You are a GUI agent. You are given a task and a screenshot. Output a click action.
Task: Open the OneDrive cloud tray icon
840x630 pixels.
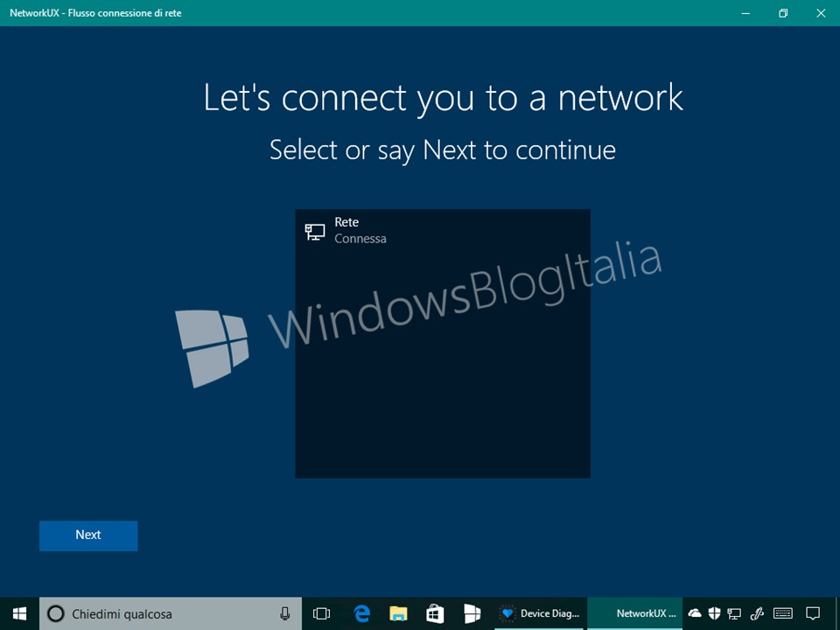695,613
